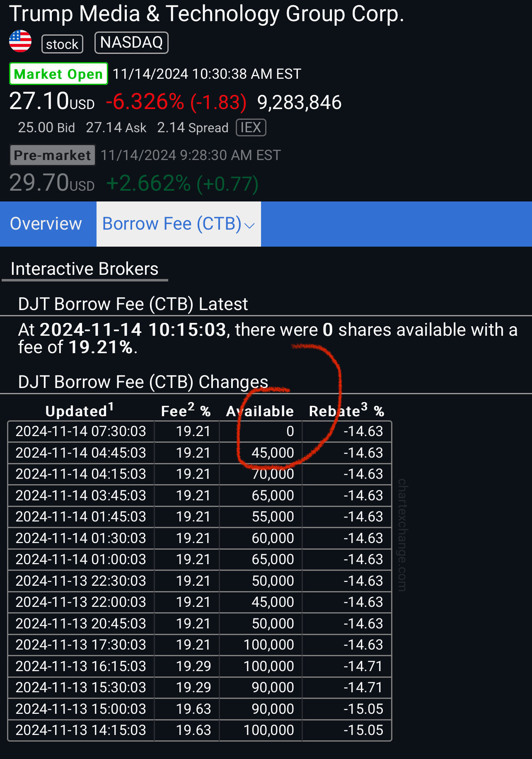Click the 27.14 Ask value
Viewport: 532px width, 759px height.
coord(116,128)
